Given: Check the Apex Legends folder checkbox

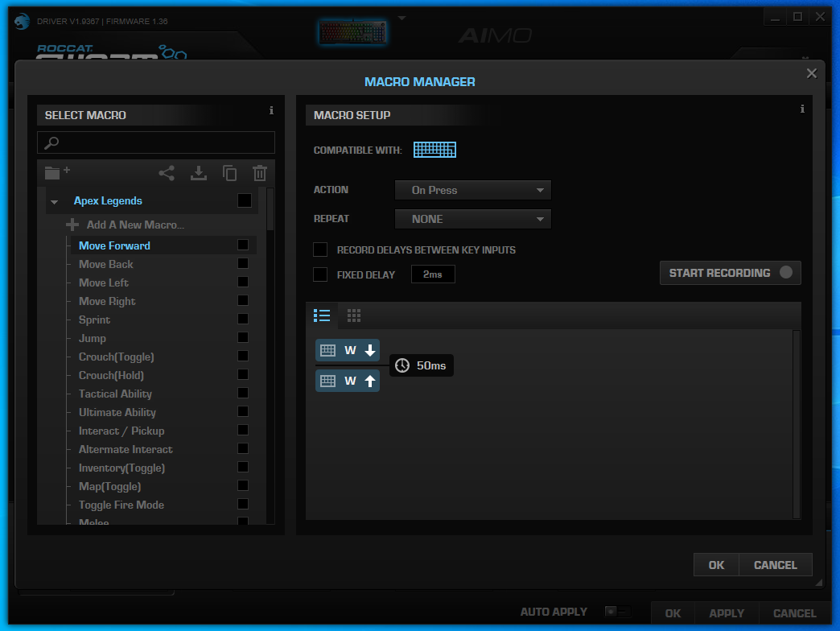Looking at the screenshot, I should pyautogui.click(x=245, y=200).
